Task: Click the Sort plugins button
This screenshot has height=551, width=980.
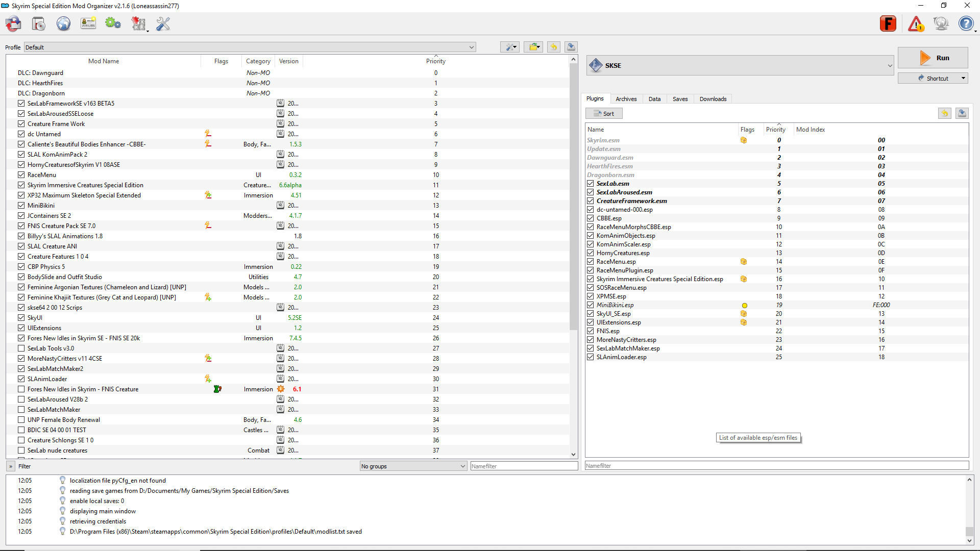Action: [604, 113]
